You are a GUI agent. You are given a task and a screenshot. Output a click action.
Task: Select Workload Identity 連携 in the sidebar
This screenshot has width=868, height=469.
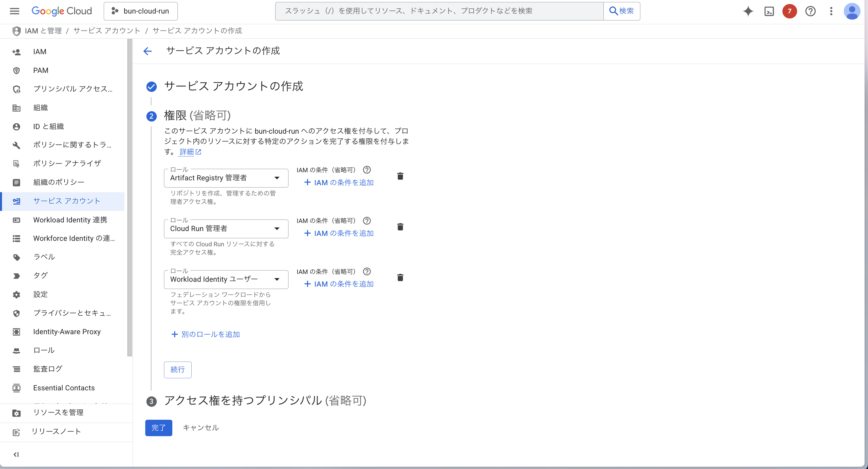(x=70, y=220)
